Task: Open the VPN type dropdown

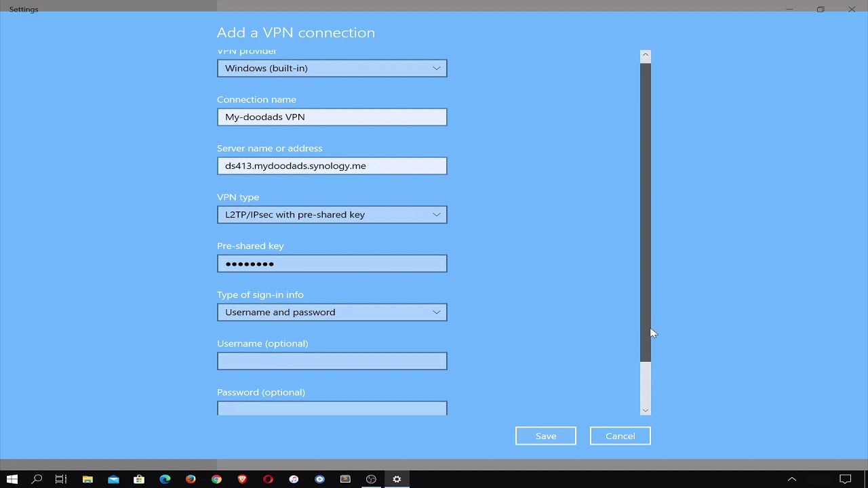Action: pyautogui.click(x=332, y=214)
